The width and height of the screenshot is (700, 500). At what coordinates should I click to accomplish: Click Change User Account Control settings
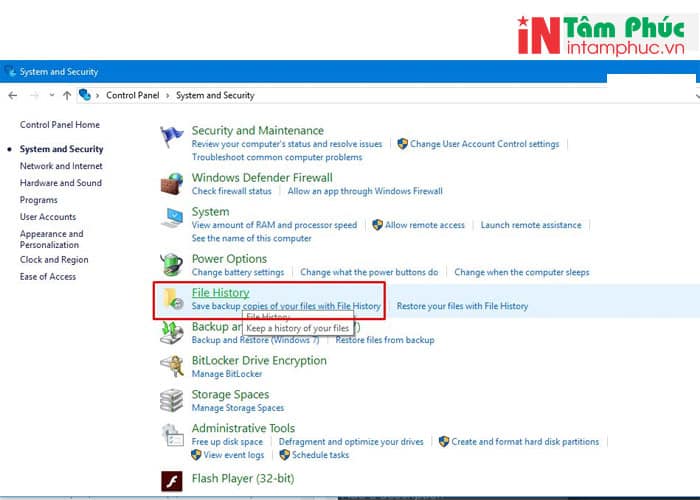coord(484,144)
